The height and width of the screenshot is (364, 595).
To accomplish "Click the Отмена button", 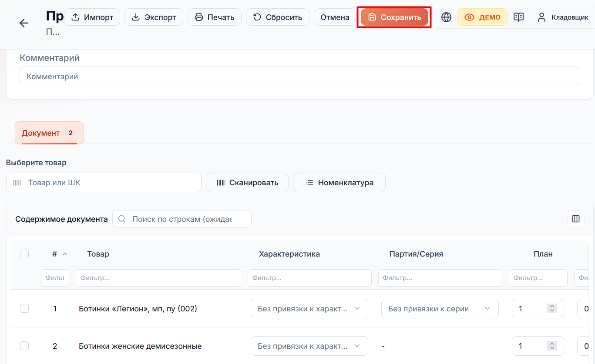I will tap(335, 17).
